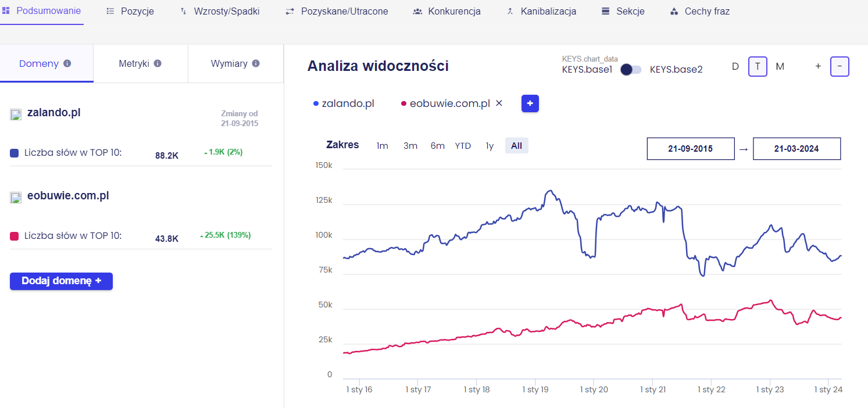Select monthly granularity M

pos(780,66)
